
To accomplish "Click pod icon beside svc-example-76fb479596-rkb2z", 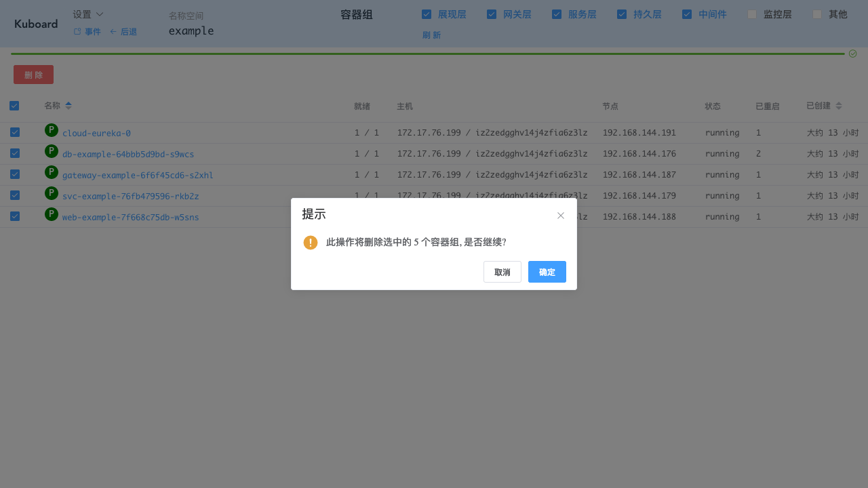I will click(52, 193).
